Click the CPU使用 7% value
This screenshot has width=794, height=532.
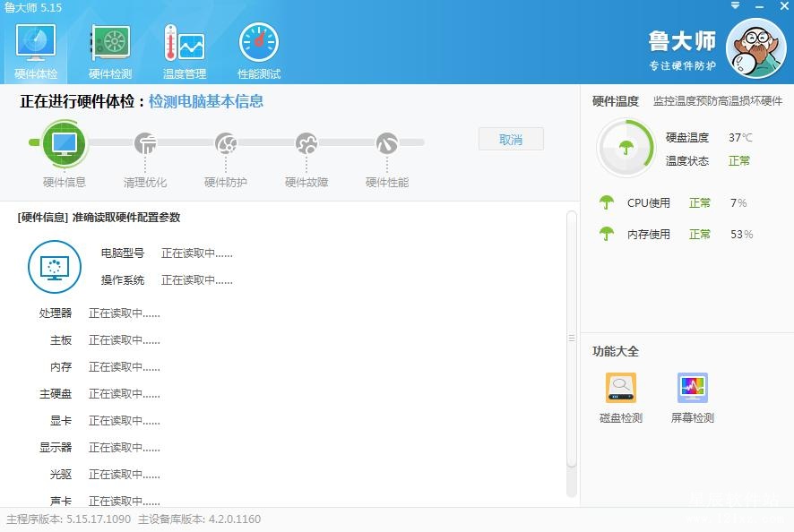[x=738, y=203]
